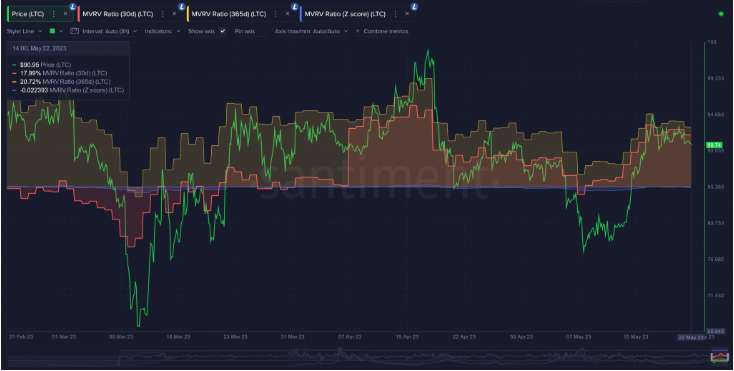734x371 pixels.
Task: Click the interval calendar icon
Action: pyautogui.click(x=74, y=31)
